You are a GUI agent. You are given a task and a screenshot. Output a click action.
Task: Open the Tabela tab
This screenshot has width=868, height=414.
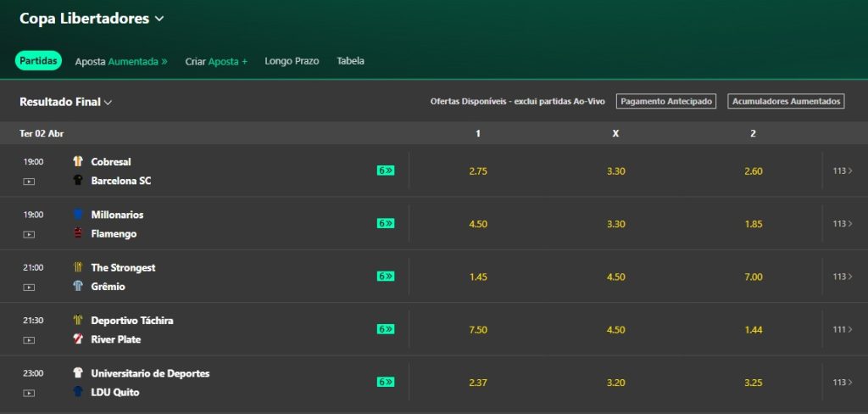(x=350, y=61)
